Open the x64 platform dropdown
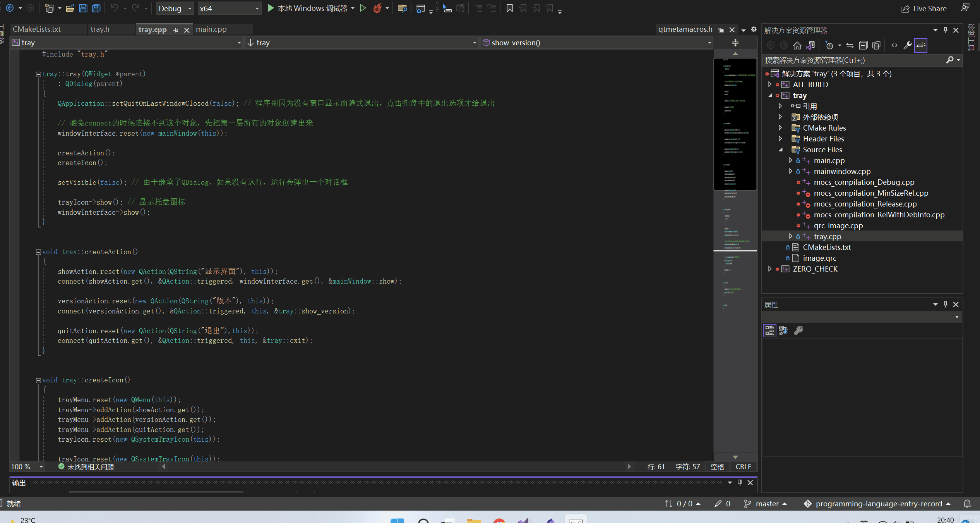This screenshot has height=523, width=980. point(229,9)
